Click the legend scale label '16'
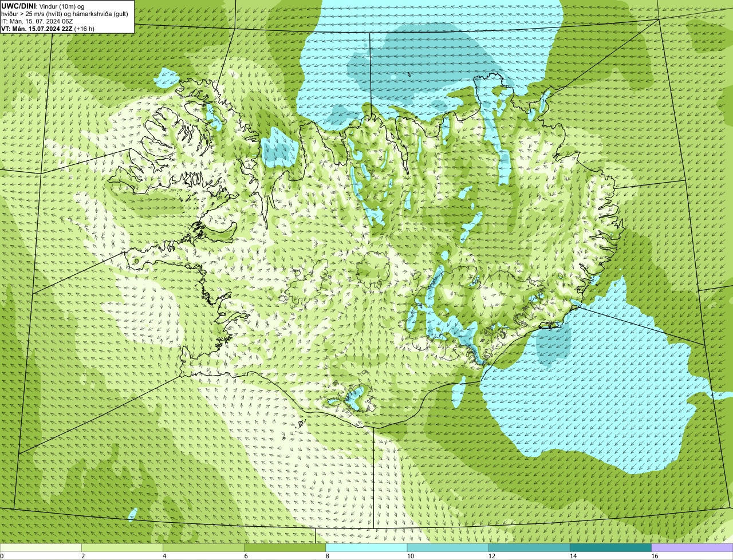The width and height of the screenshot is (733, 560). [655, 556]
